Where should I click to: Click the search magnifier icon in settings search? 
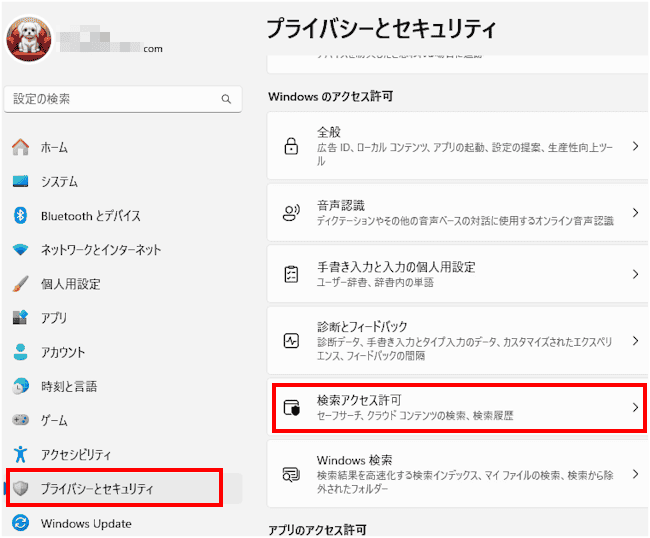(226, 99)
